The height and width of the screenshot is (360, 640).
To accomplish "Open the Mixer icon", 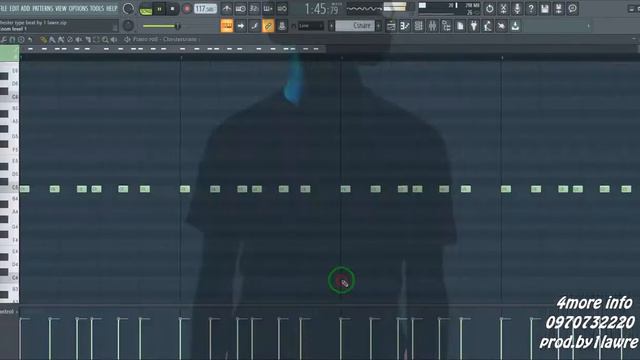I will coord(432,26).
